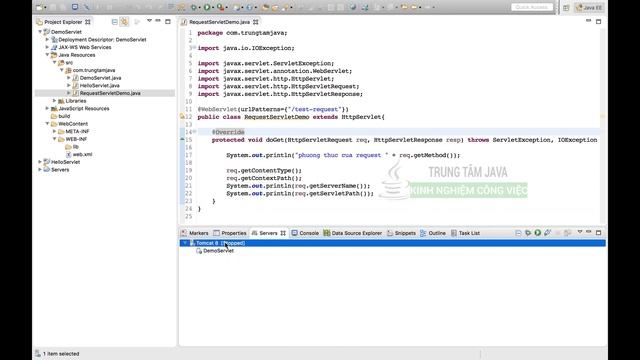Screen dimensions: 640x360
Task: Select the RequestServletDemo.java editor tab
Action: pos(219,22)
